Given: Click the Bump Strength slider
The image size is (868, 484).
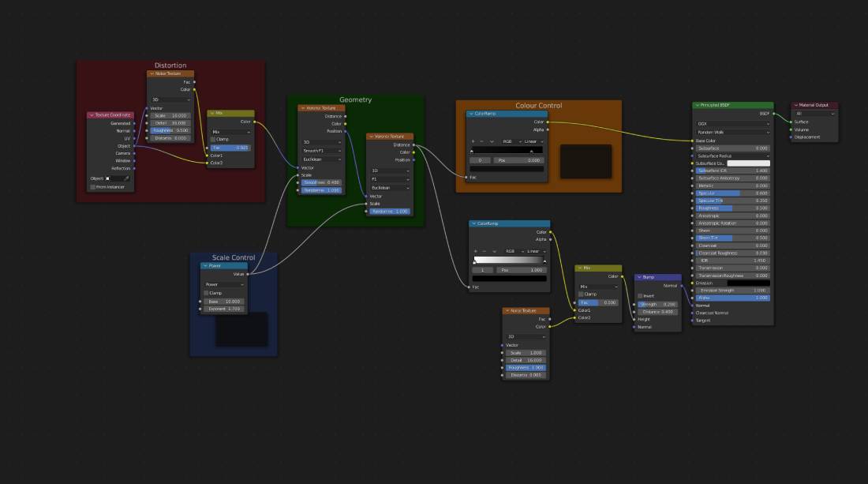Looking at the screenshot, I should coord(657,304).
